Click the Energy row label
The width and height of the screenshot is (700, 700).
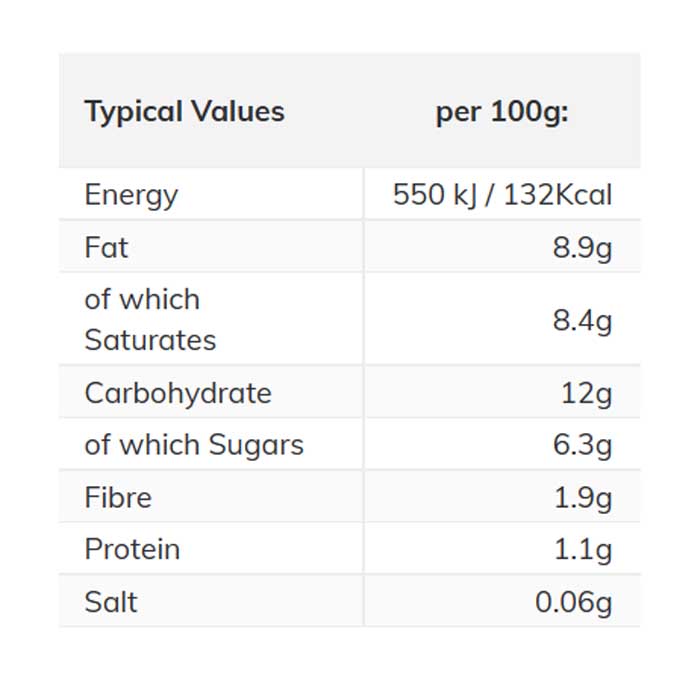(x=131, y=194)
